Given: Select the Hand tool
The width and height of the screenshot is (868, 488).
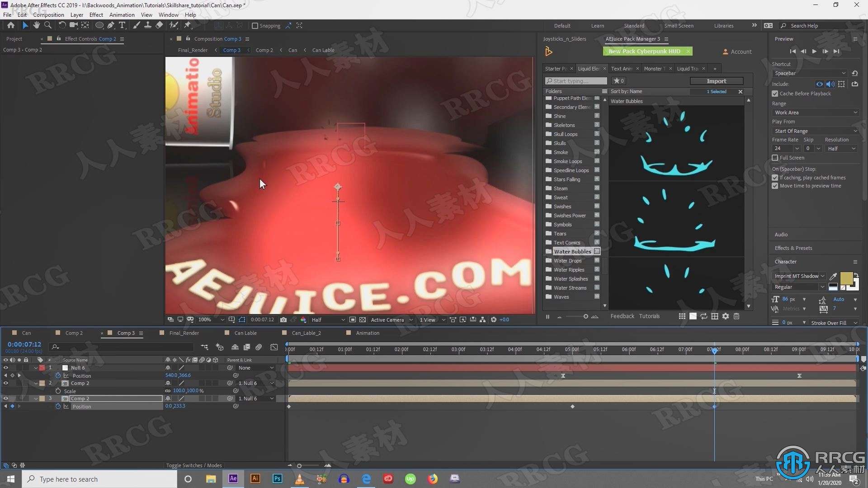Looking at the screenshot, I should (36, 25).
